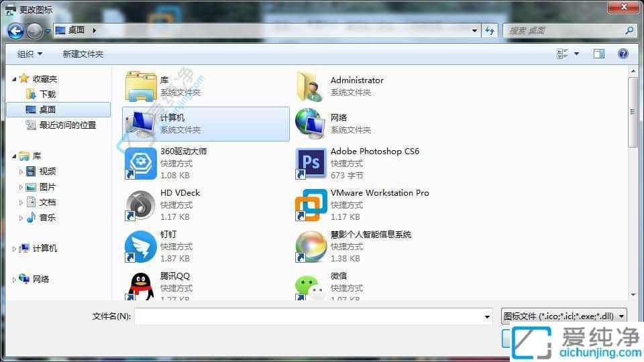Select the 360驱动大师 shortcut icon
Screen dimensions: 644x362
141,164
